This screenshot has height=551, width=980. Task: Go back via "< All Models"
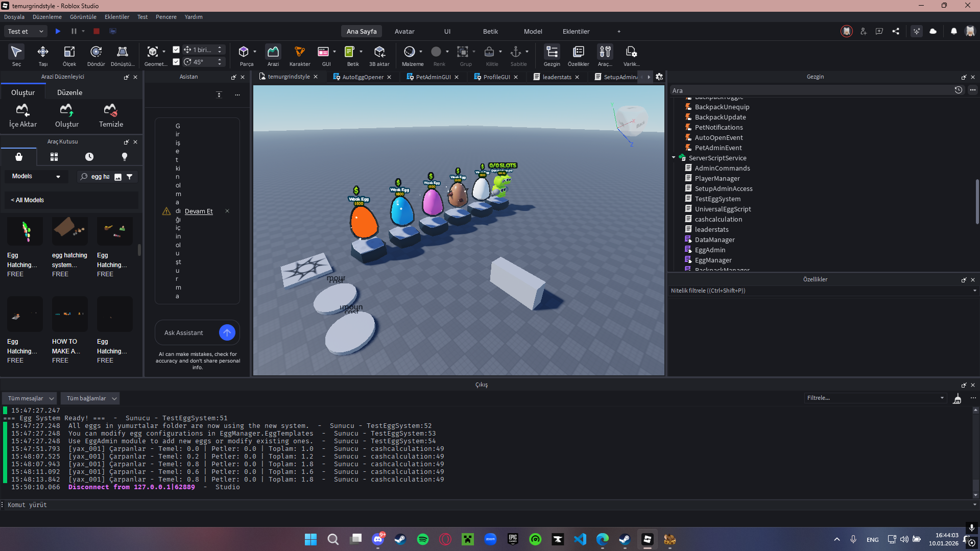point(28,200)
